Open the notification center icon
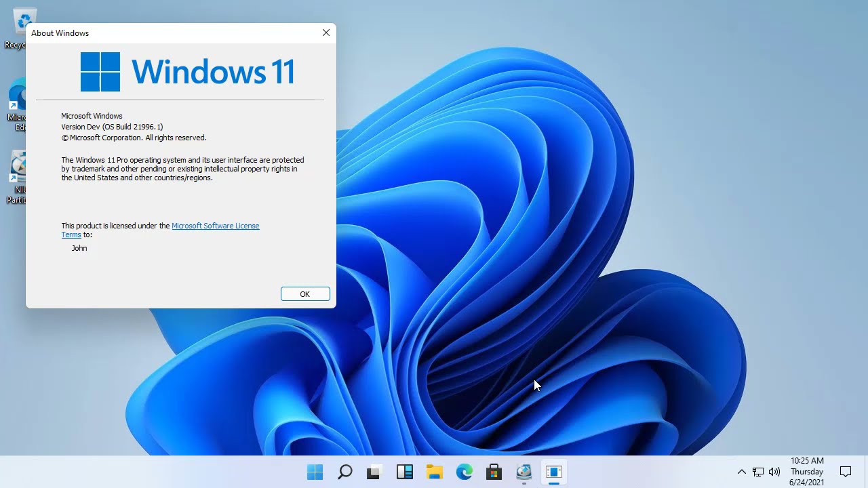 pos(846,472)
